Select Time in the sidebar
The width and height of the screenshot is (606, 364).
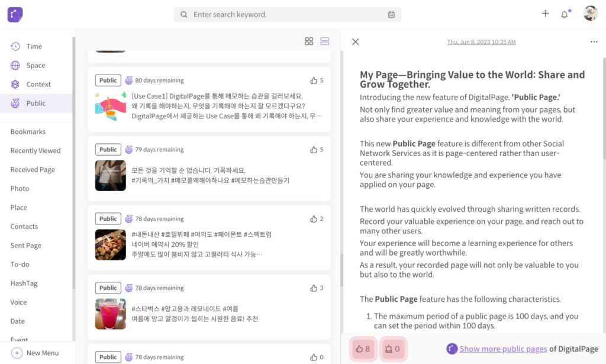point(36,46)
